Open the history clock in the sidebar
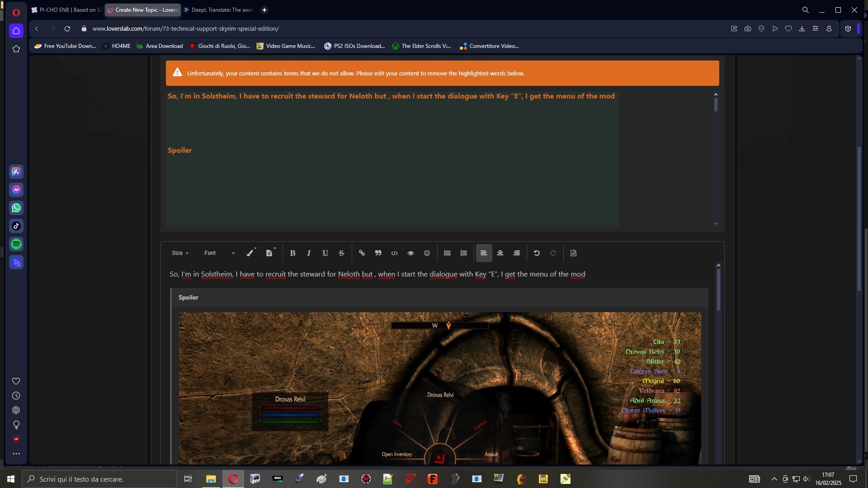The image size is (868, 488). 16,396
